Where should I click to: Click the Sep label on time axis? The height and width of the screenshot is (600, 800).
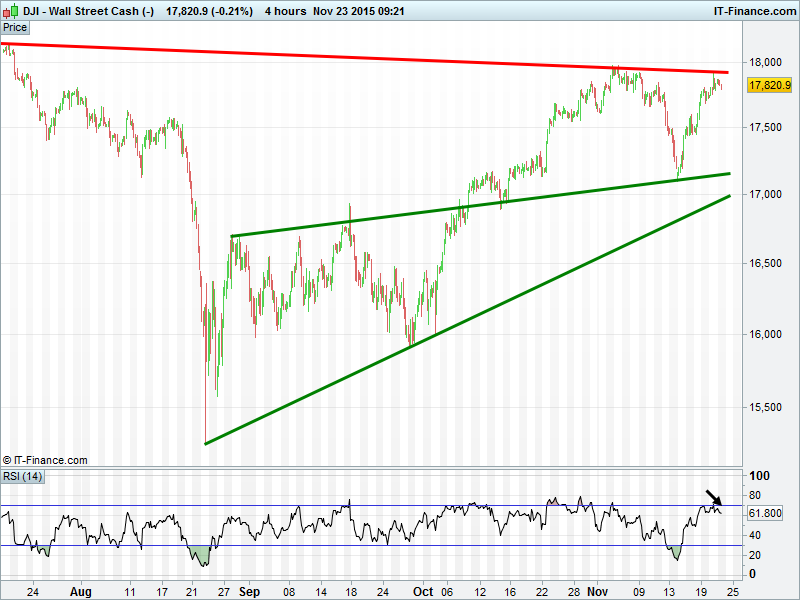(x=249, y=592)
